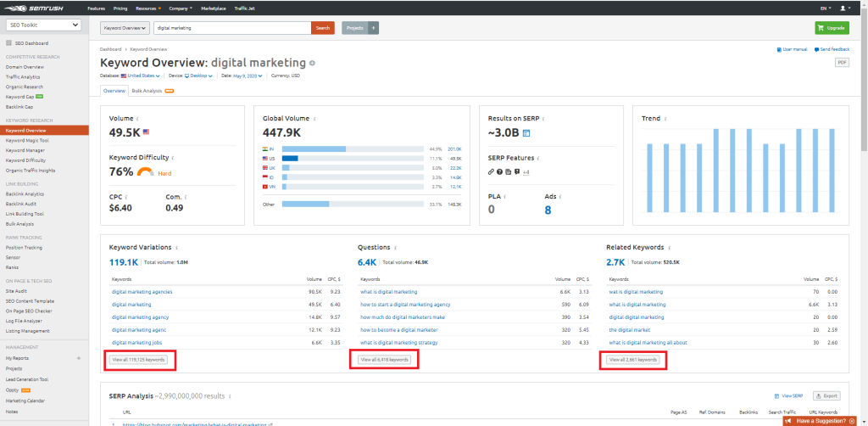This screenshot has height=426, width=868.
Task: Click the info icon next to SERP Analysis
Action: click(230, 396)
